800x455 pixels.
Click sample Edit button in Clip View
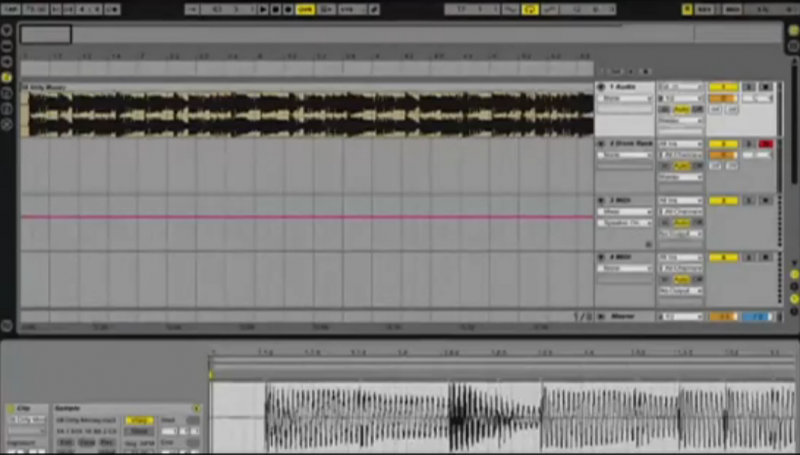click(66, 442)
